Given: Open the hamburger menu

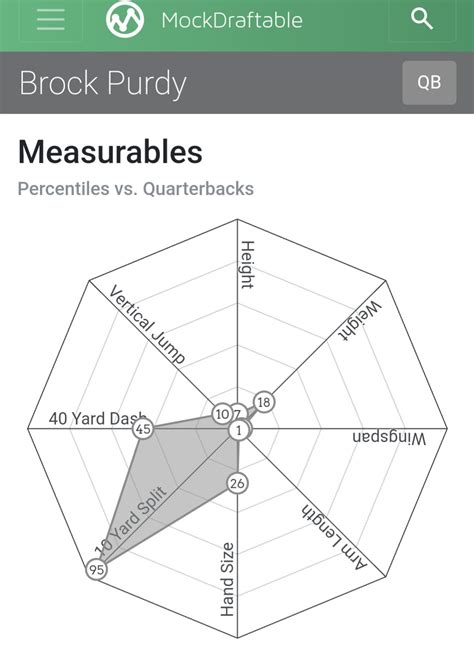Looking at the screenshot, I should point(51,19).
